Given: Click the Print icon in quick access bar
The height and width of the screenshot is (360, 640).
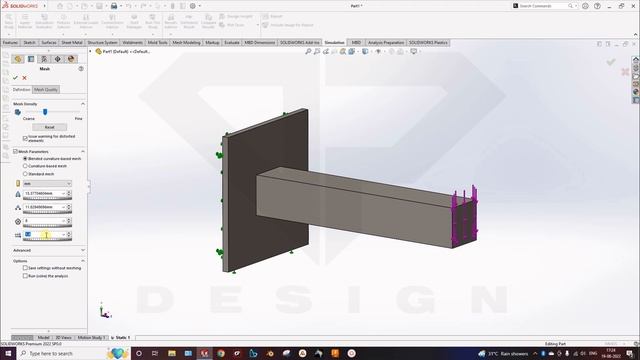Looking at the screenshot, I should click(x=114, y=6).
